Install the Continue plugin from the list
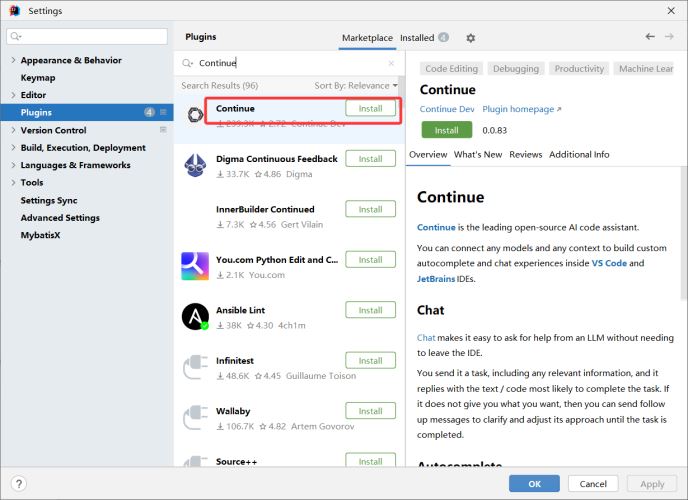Screen dimensions: 688x500 (x=370, y=108)
